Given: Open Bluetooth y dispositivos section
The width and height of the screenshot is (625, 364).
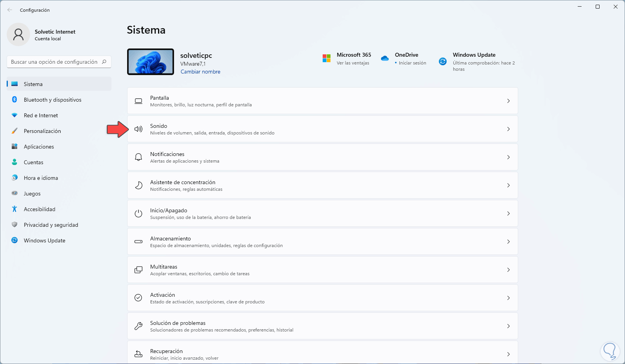Looking at the screenshot, I should tap(52, 100).
